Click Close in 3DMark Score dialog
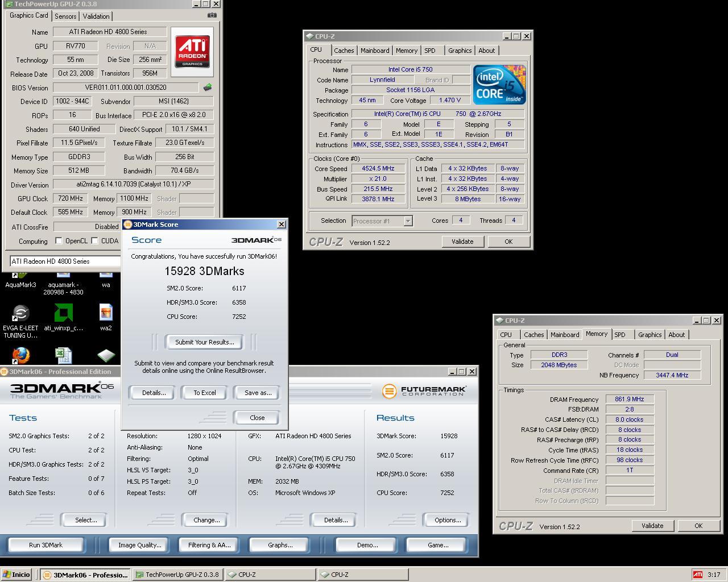Screen dimensions: 728x582 tap(257, 418)
